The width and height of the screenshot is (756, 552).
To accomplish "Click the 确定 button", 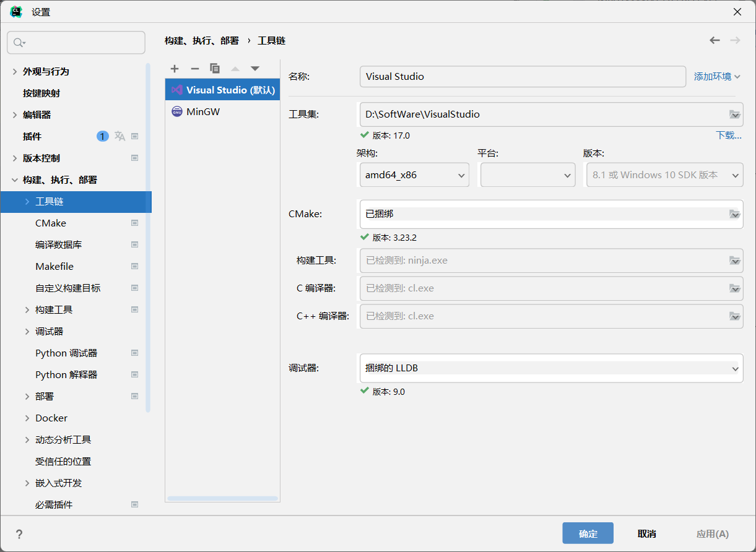I will tap(588, 533).
